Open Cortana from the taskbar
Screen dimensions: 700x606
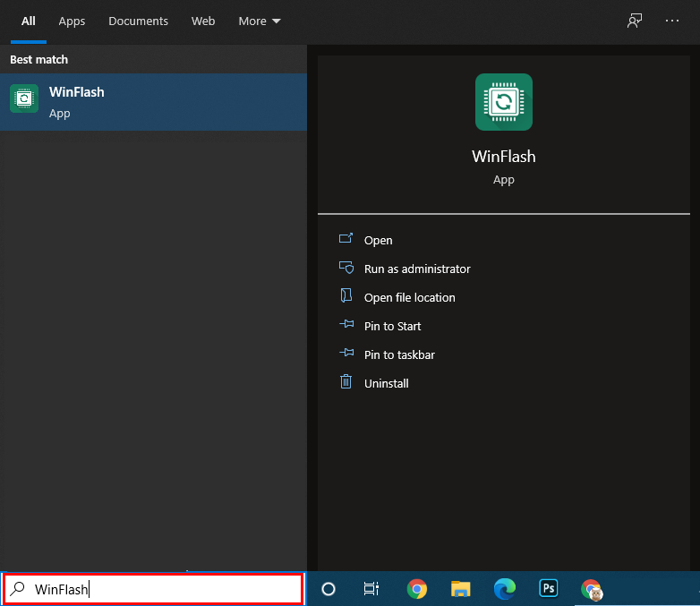pyautogui.click(x=329, y=589)
